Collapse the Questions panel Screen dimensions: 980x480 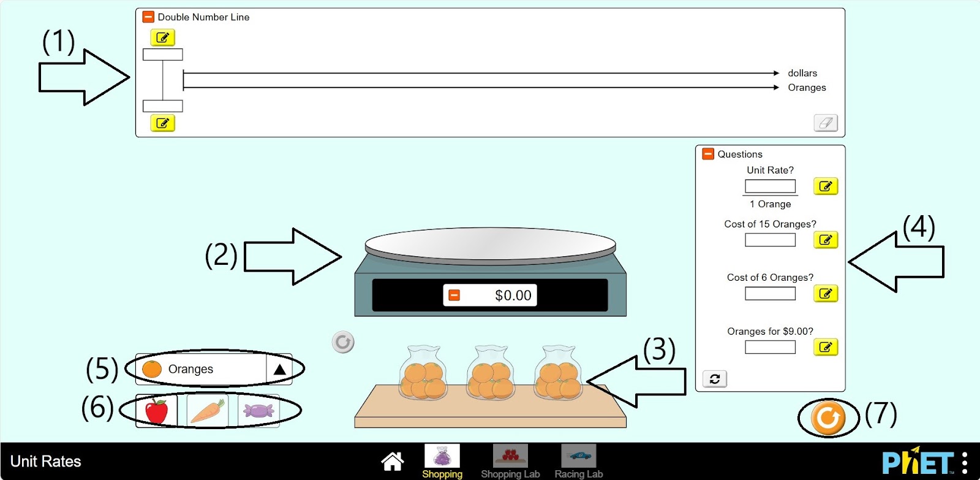[708, 154]
